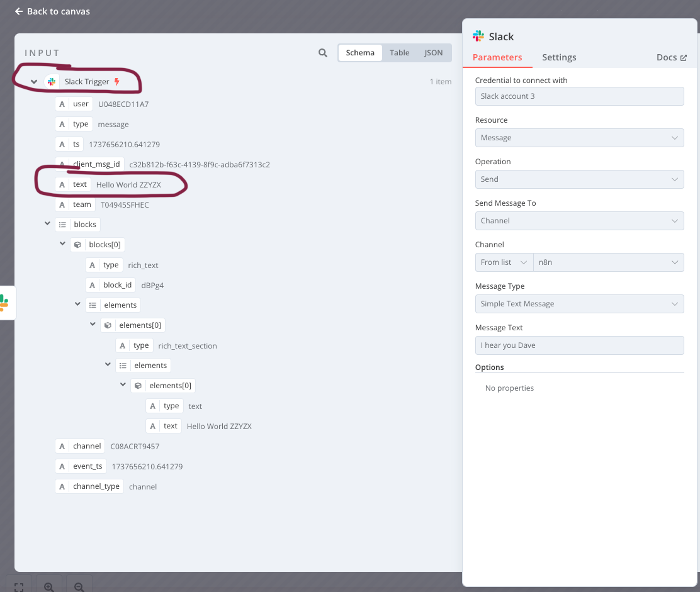The height and width of the screenshot is (592, 700).
Task: Open the Docs external link
Action: (x=671, y=57)
